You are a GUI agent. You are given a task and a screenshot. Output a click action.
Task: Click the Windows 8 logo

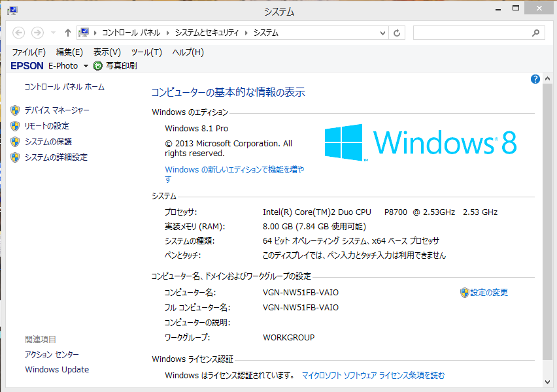pos(420,142)
